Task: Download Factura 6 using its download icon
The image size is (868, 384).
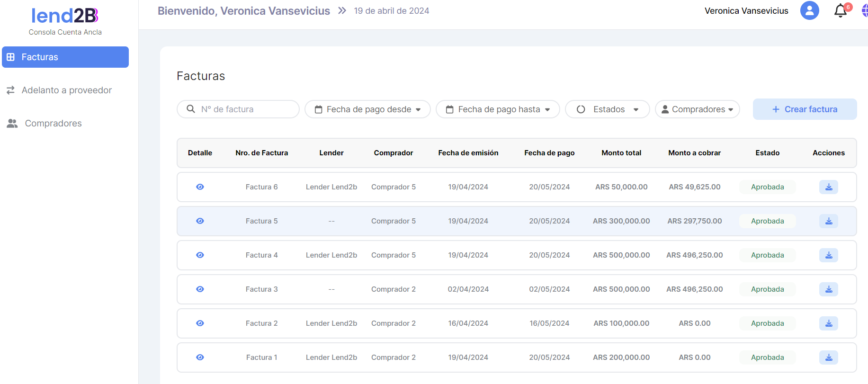Action: [828, 187]
